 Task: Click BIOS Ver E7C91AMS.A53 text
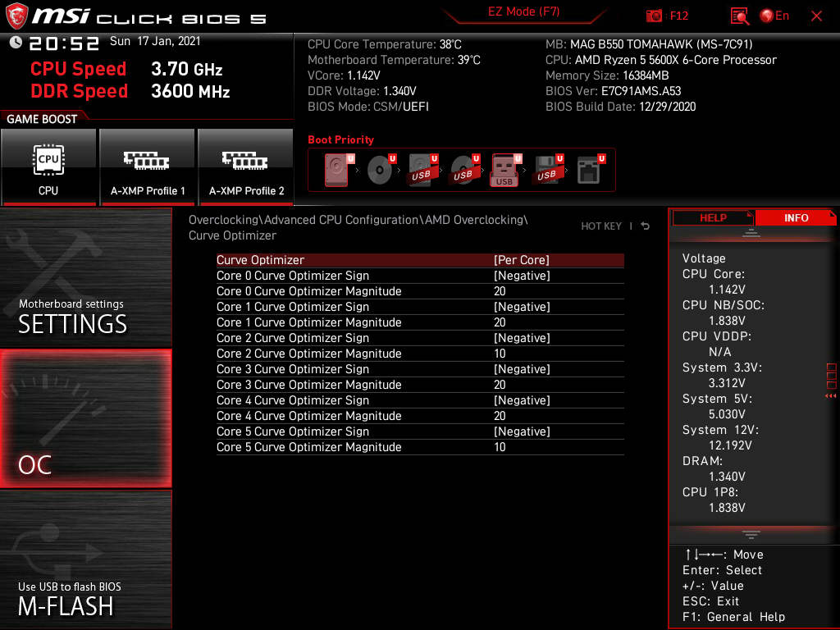pos(613,91)
